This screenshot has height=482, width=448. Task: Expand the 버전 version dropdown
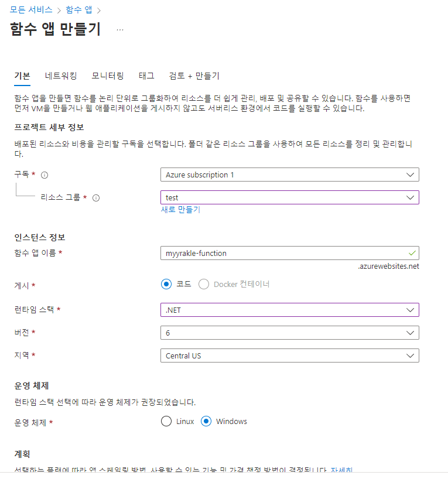coord(289,333)
